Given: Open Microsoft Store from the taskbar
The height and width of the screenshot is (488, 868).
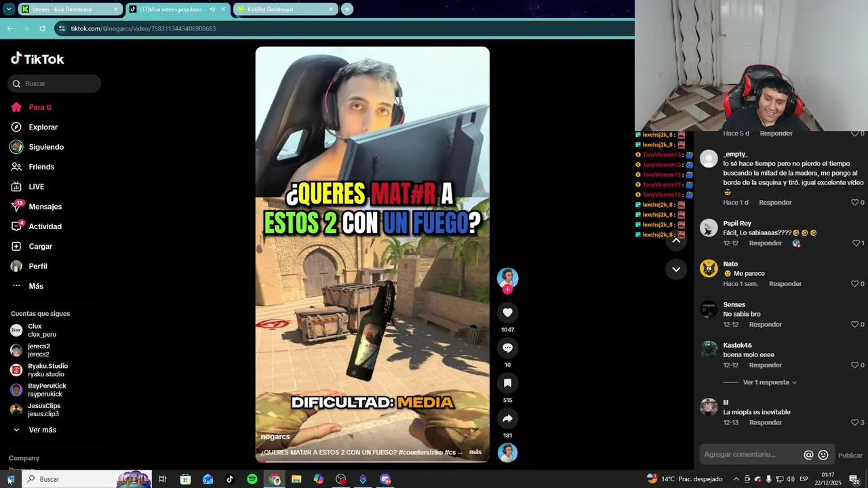Looking at the screenshot, I should tap(185, 479).
